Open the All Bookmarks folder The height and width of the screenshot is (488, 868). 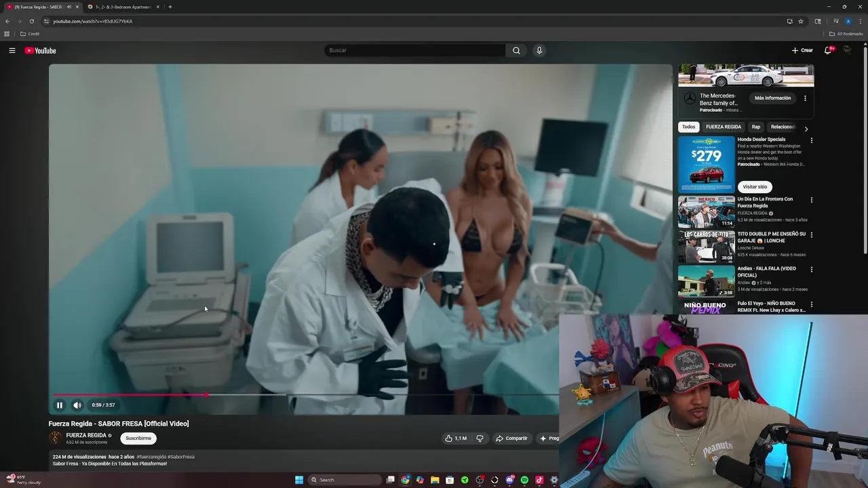click(x=846, y=34)
